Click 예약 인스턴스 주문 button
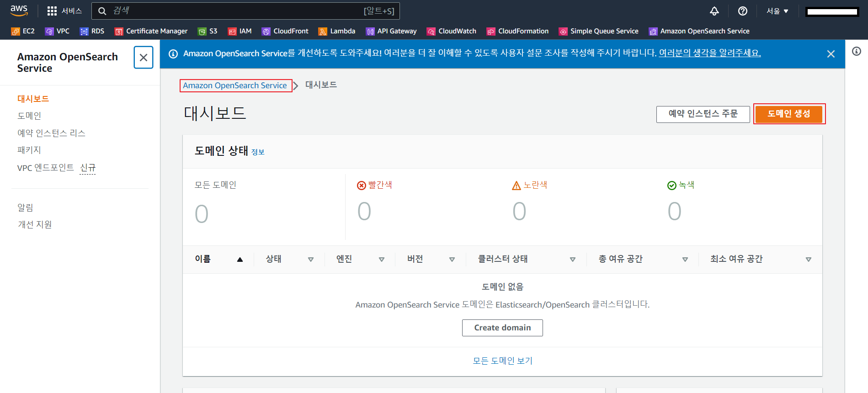 click(x=703, y=114)
